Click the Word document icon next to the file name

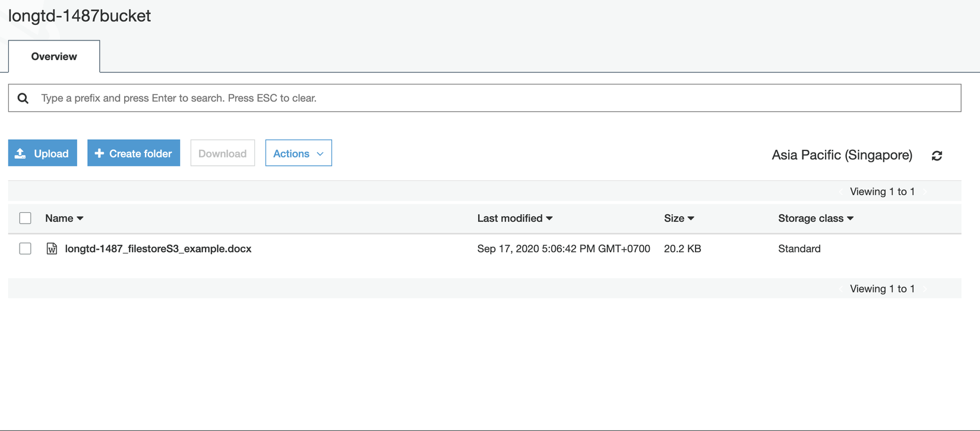52,248
